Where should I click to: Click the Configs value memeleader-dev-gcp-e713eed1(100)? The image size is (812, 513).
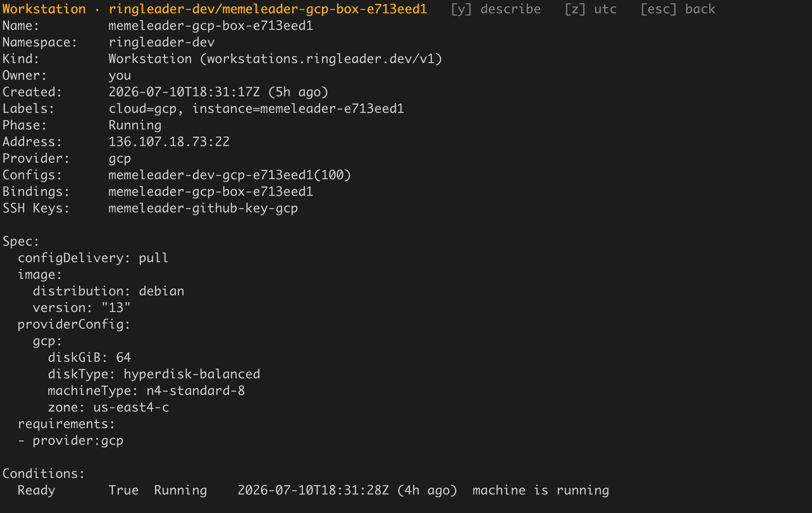pos(230,175)
